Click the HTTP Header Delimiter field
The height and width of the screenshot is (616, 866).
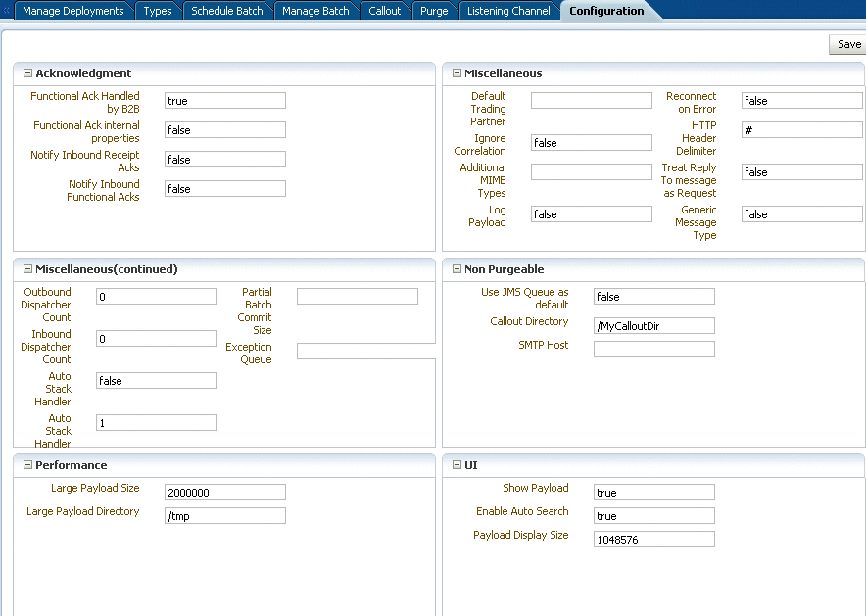802,129
